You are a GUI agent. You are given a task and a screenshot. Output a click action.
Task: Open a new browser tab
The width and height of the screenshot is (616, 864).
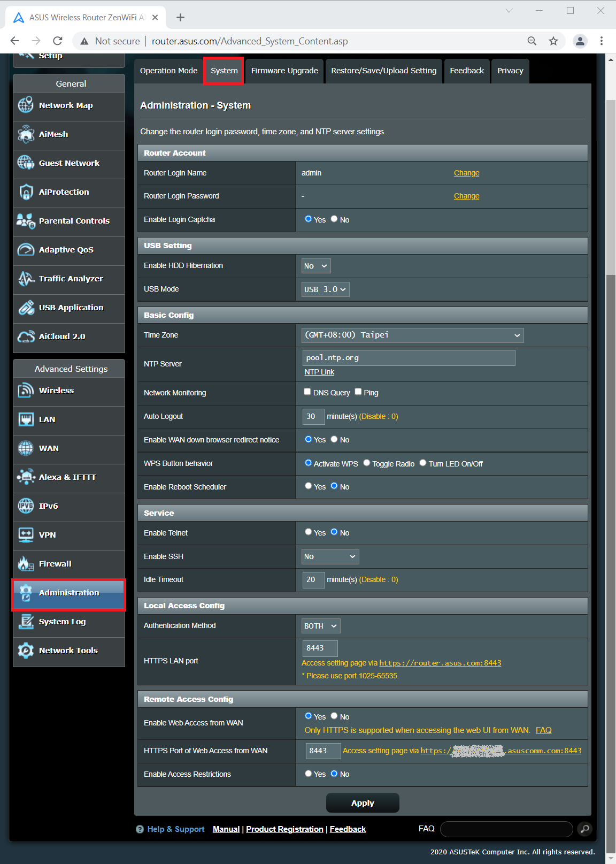tap(180, 17)
